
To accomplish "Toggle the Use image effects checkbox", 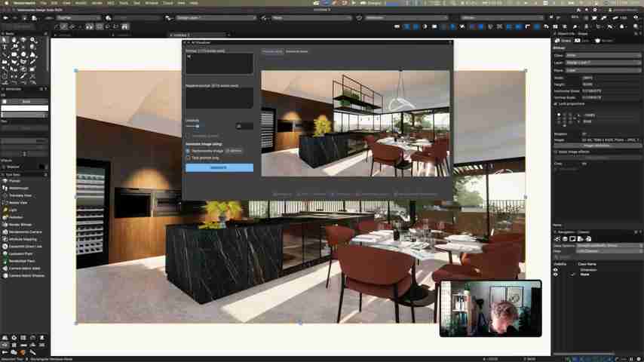I will [556, 152].
